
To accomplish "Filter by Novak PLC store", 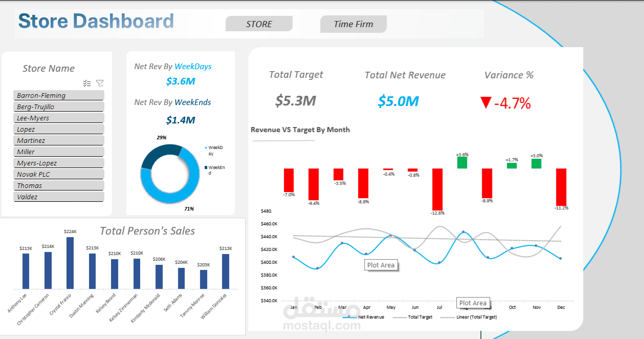I will 59,174.
